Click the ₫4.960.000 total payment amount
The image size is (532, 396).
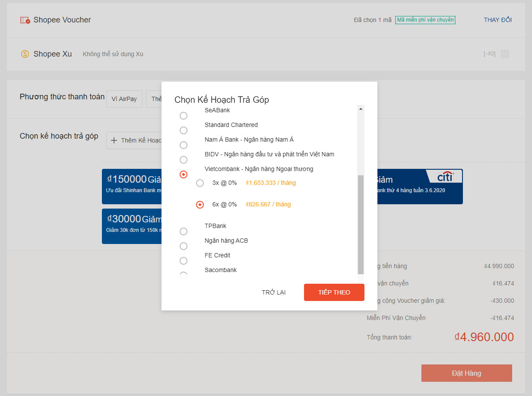click(x=484, y=337)
